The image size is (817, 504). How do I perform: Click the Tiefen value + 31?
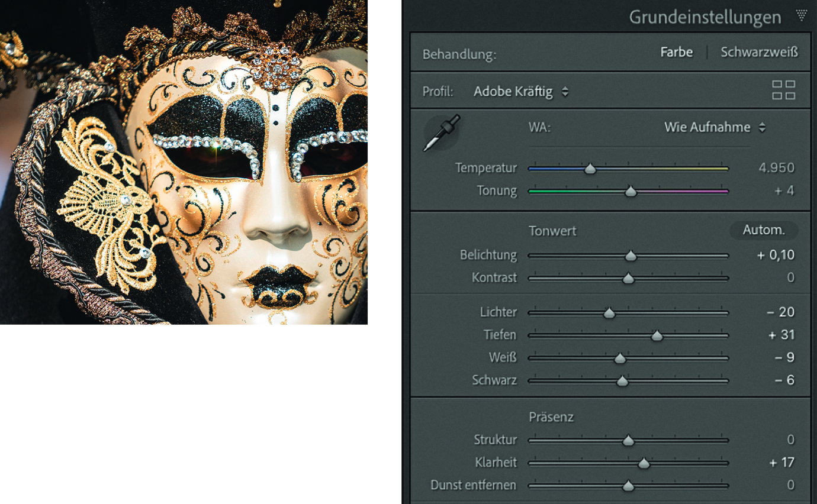(781, 335)
